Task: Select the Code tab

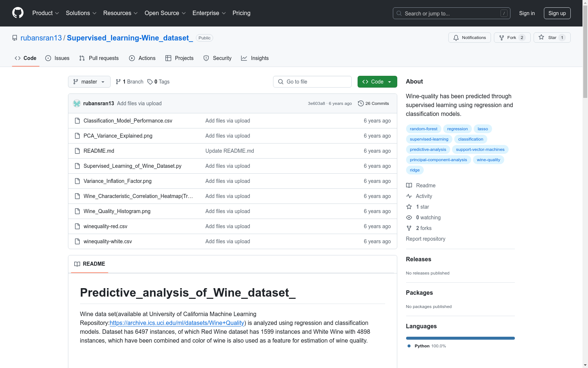Action: tap(26, 58)
